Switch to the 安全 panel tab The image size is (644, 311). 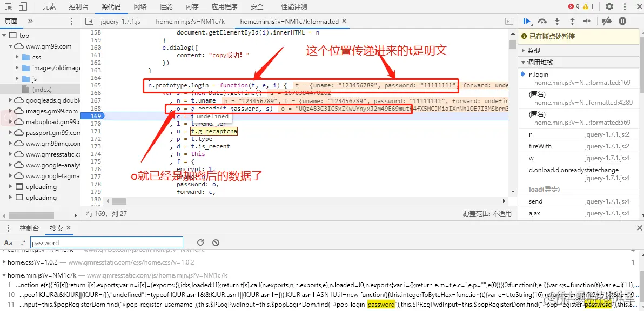click(257, 7)
